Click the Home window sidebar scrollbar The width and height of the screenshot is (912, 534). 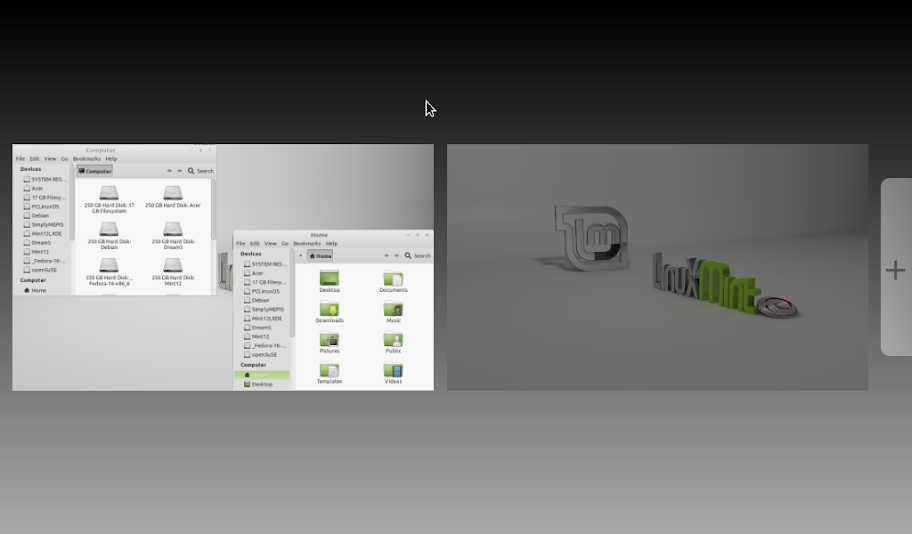click(292, 293)
